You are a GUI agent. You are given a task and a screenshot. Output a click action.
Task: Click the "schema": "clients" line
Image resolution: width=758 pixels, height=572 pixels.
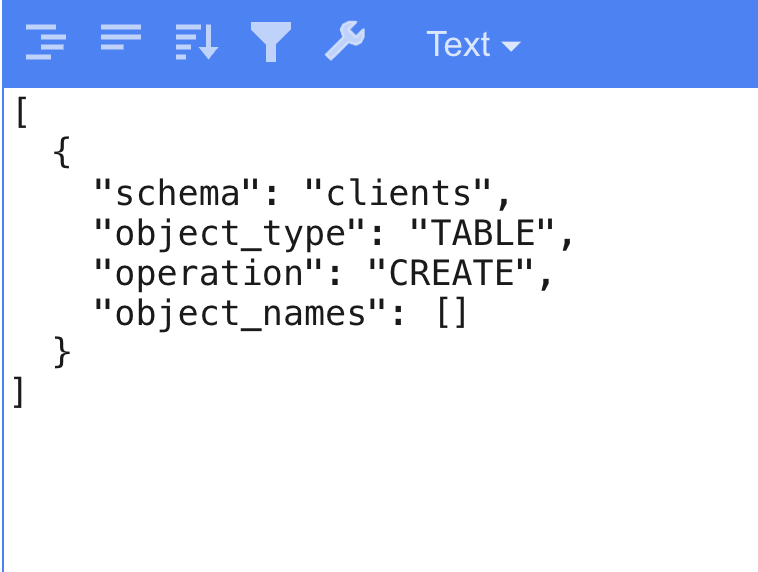302,193
